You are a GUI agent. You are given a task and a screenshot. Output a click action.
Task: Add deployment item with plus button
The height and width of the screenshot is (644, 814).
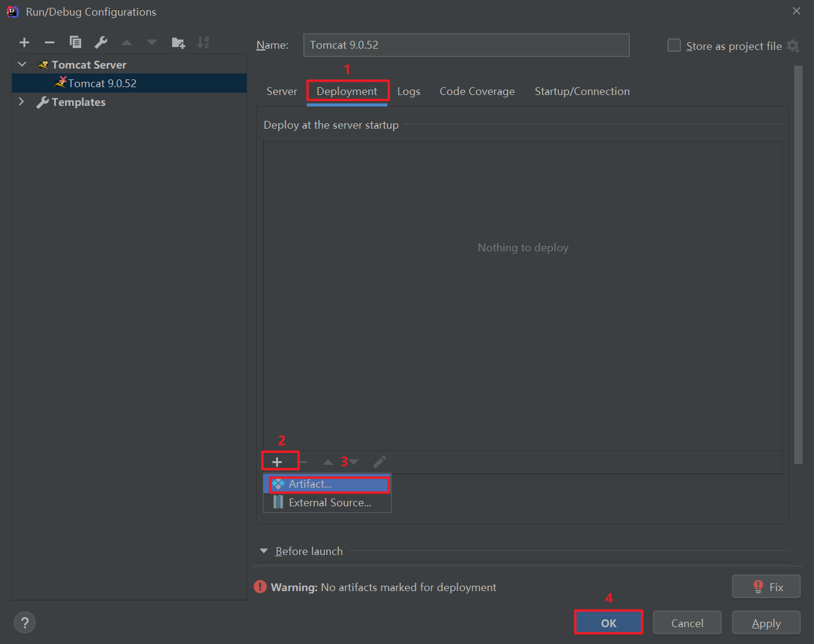(x=277, y=462)
